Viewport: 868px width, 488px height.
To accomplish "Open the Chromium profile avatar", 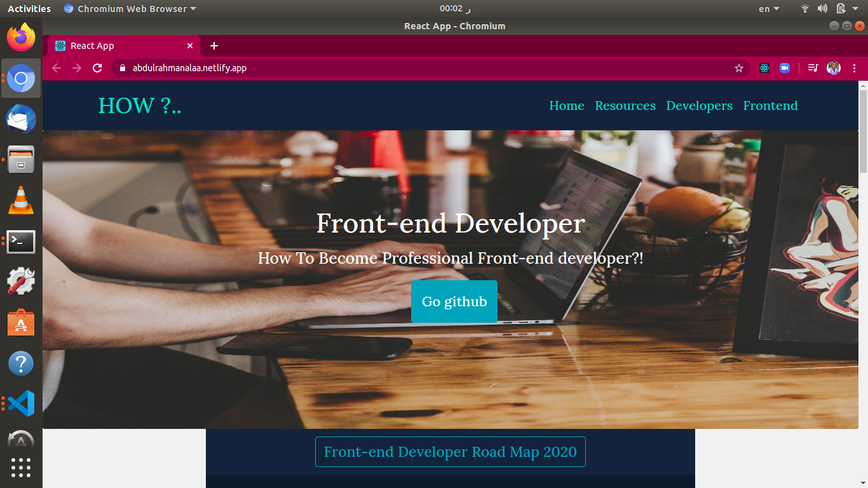I will point(834,68).
